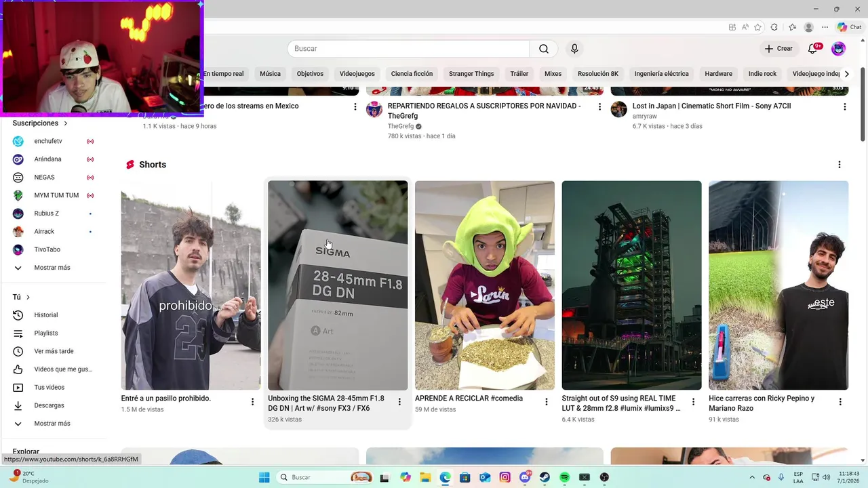Focus the Buscar search field

408,49
